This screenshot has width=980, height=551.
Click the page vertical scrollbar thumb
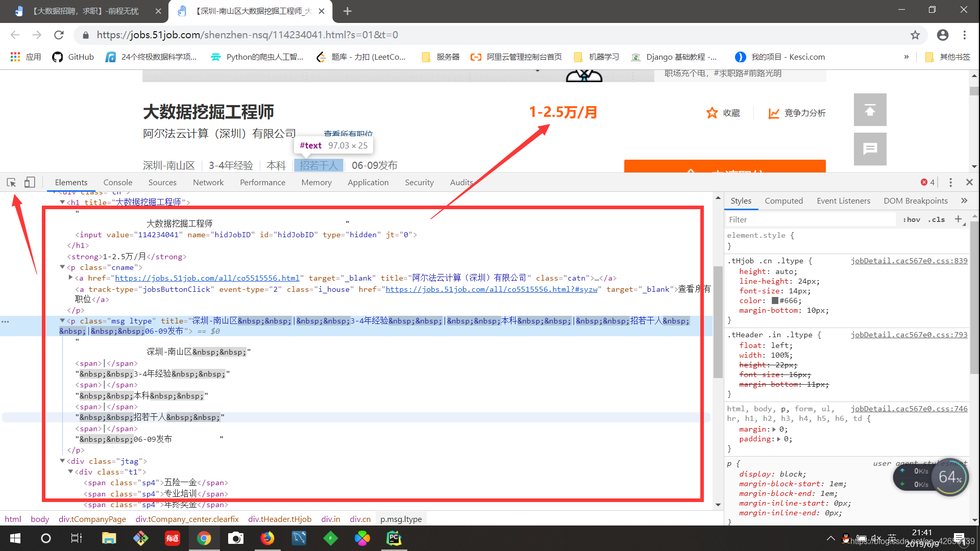click(974, 91)
